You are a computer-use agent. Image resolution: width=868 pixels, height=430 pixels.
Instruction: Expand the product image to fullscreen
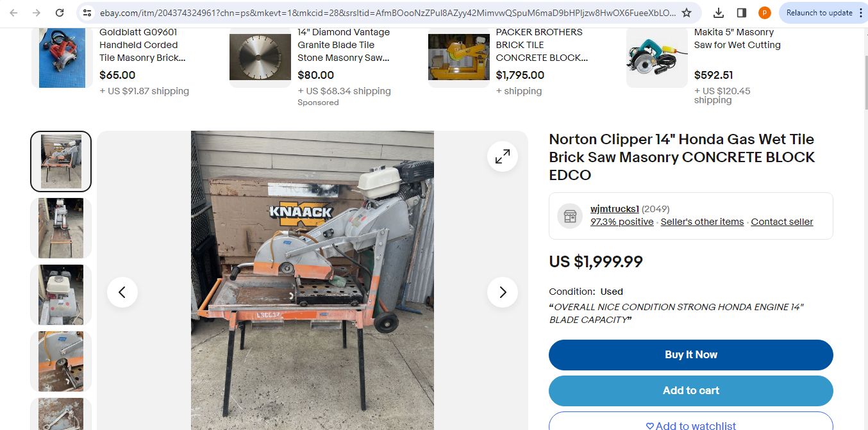pos(503,156)
